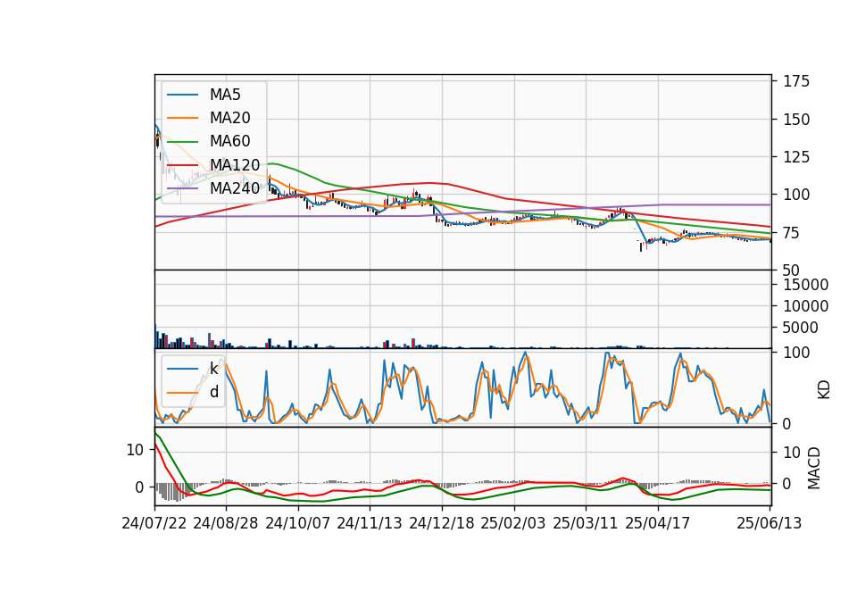
Task: Click the 25/04/17 date axis label
Action: pyautogui.click(x=658, y=523)
